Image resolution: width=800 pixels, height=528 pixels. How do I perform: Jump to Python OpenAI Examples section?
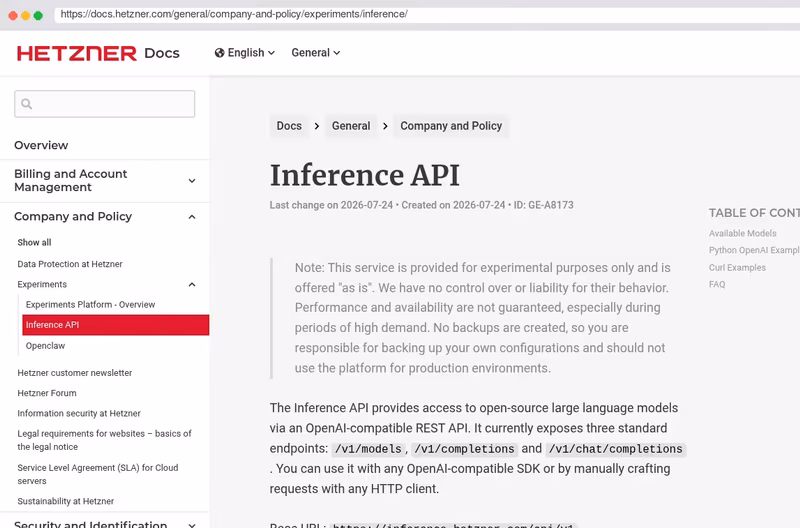pos(754,250)
